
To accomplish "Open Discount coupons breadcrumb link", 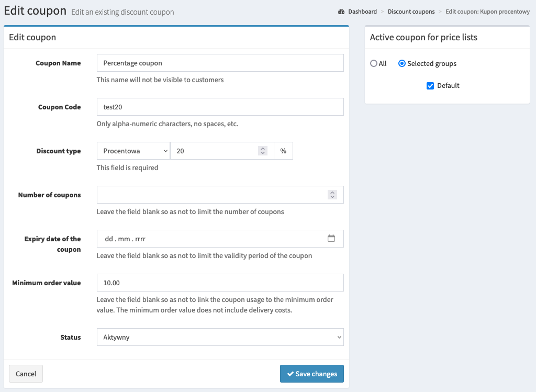I will click(411, 12).
